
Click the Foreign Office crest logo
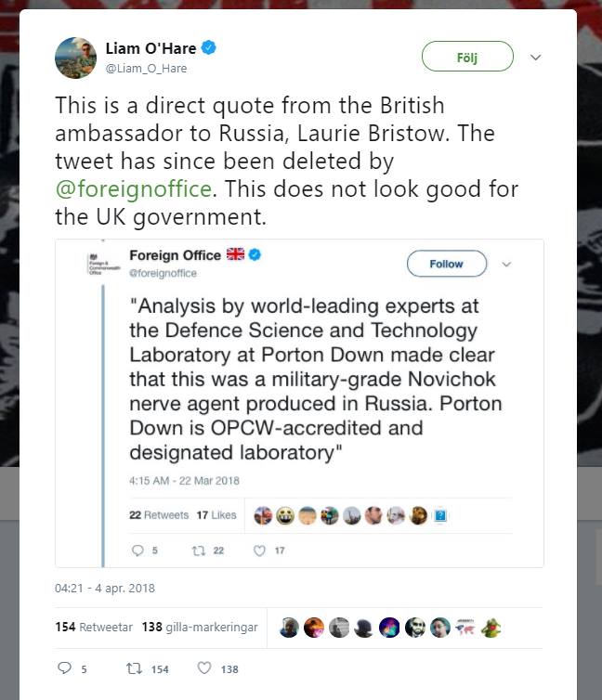click(x=96, y=264)
